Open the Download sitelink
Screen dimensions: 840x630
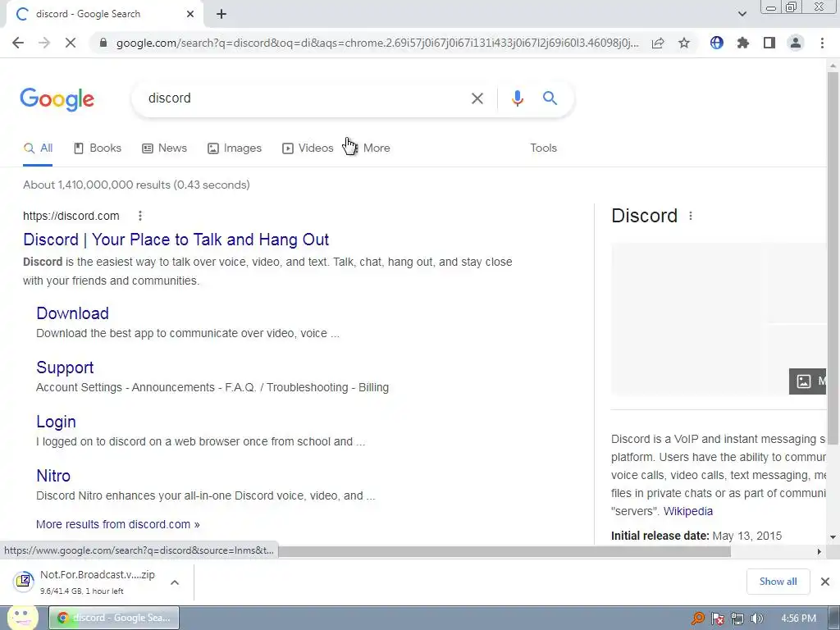coord(72,313)
